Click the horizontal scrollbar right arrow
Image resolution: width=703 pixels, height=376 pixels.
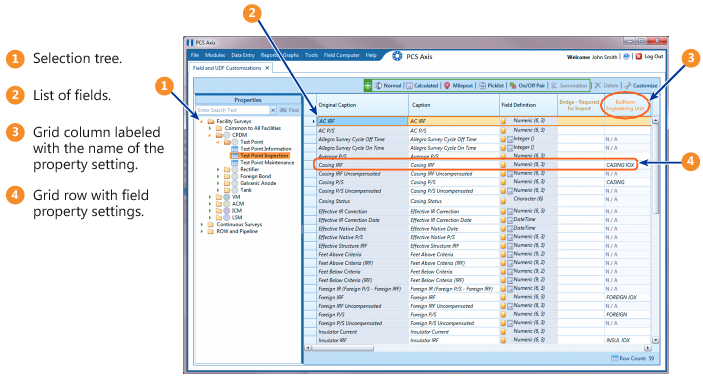pos(647,348)
